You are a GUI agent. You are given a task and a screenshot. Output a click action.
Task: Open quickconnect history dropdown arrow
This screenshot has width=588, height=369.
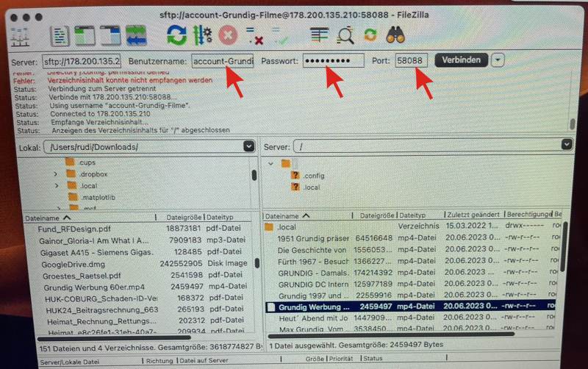point(498,60)
